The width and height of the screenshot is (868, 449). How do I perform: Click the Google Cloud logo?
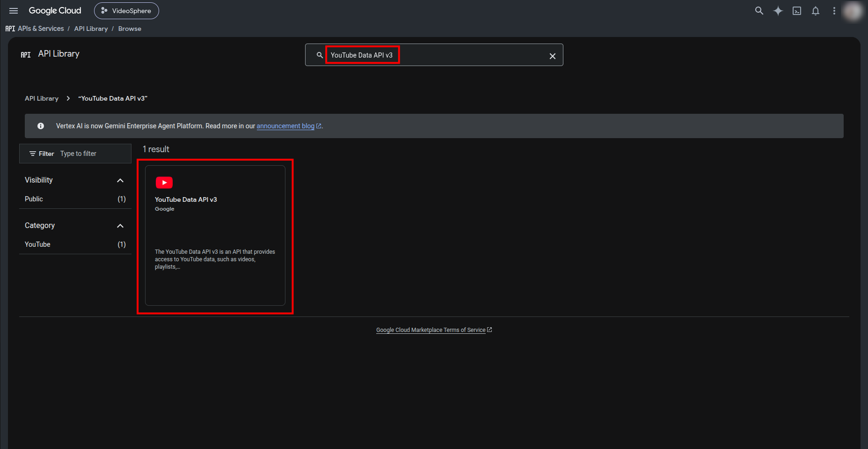click(55, 11)
